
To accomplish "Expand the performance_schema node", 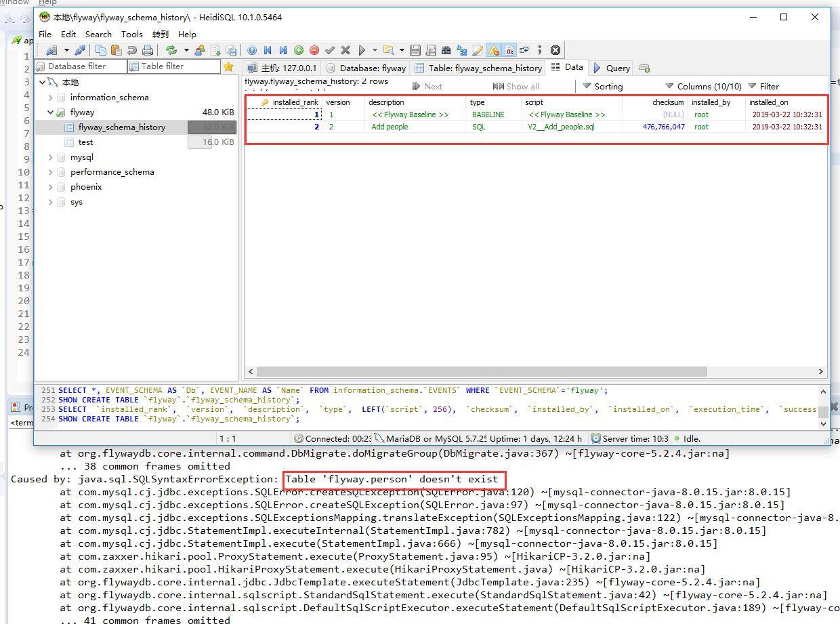I will 50,171.
